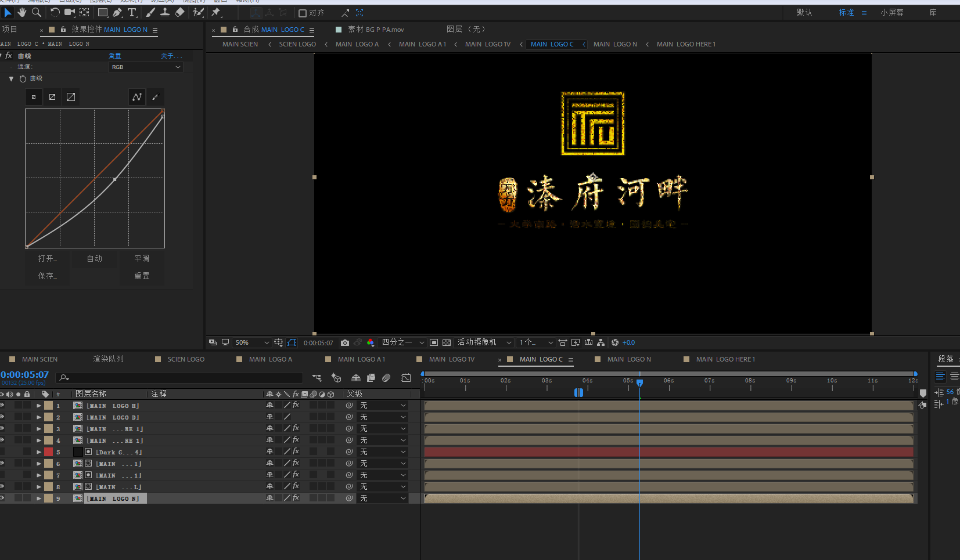Expand layer 1 MAIN LOGO H properties
The image size is (960, 560).
pyautogui.click(x=39, y=406)
